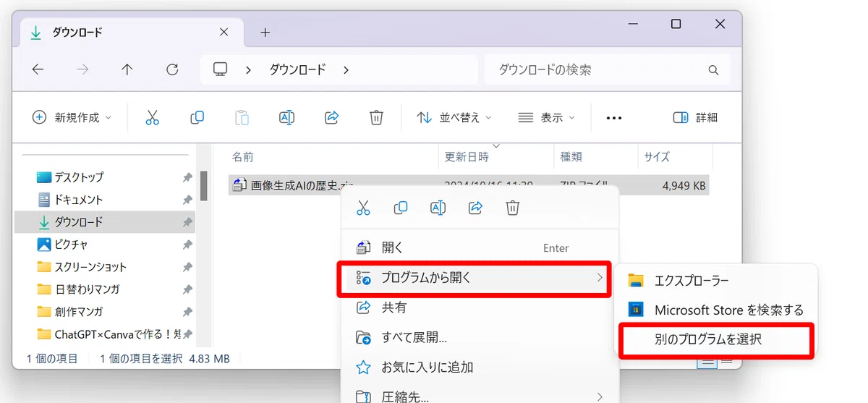Click the ダウンロード tab title
The image size is (868, 403).
[x=77, y=33]
